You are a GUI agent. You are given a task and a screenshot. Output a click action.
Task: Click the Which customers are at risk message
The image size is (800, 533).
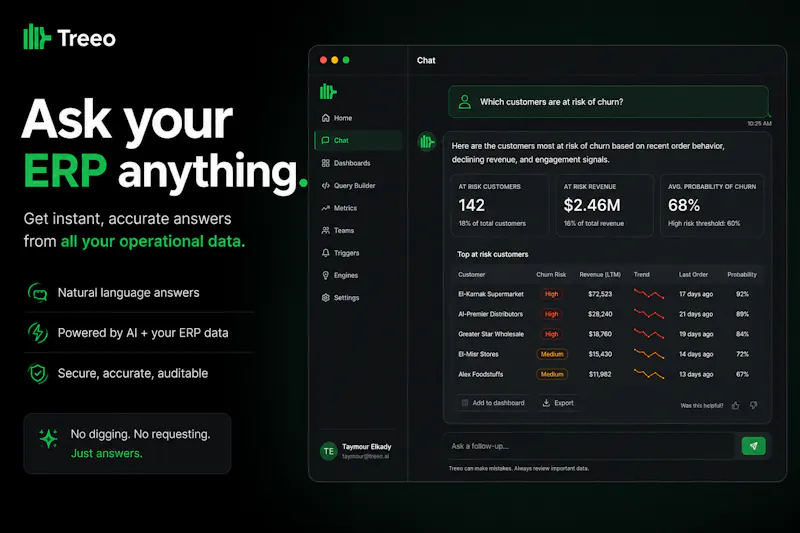coord(608,101)
